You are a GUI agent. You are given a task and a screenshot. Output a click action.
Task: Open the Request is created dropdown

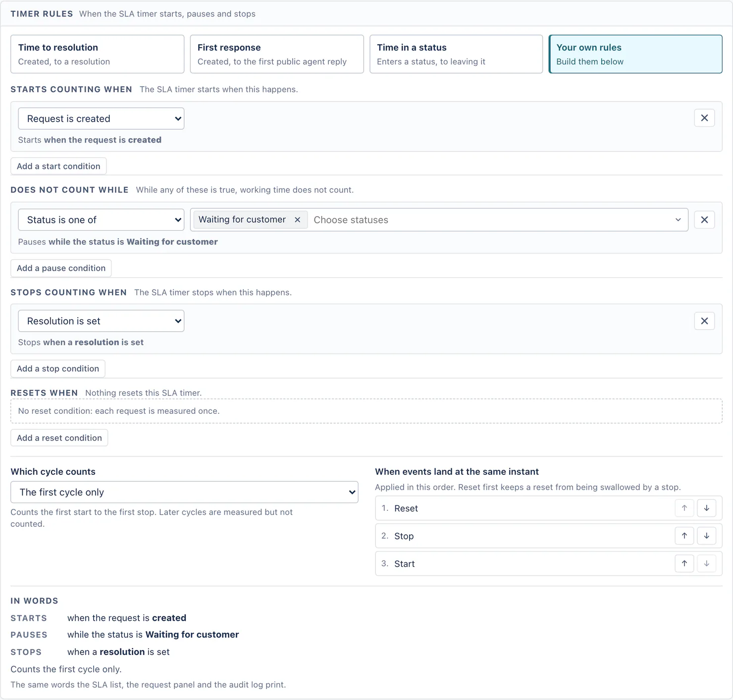pyautogui.click(x=101, y=119)
